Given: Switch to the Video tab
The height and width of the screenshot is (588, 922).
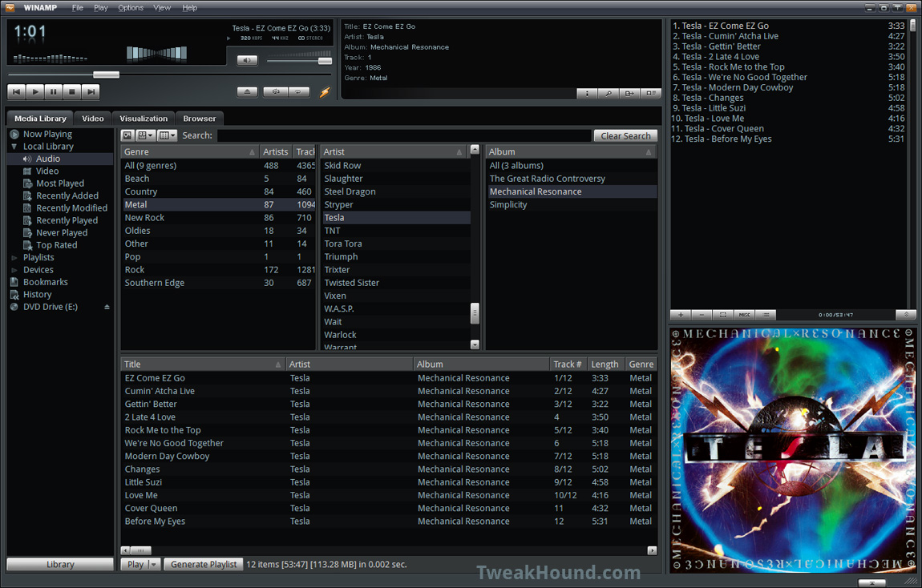Looking at the screenshot, I should pyautogui.click(x=93, y=118).
